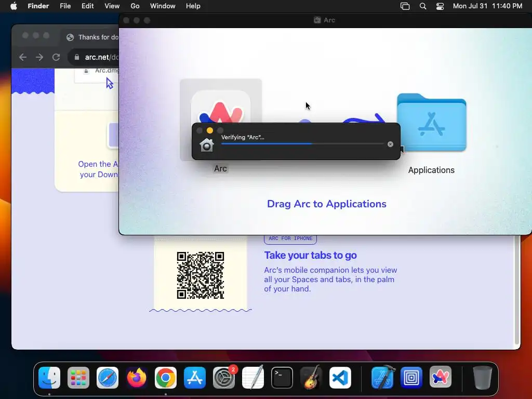Launch Firefox from the Dock
Screen dimensions: 532x399
137,377
